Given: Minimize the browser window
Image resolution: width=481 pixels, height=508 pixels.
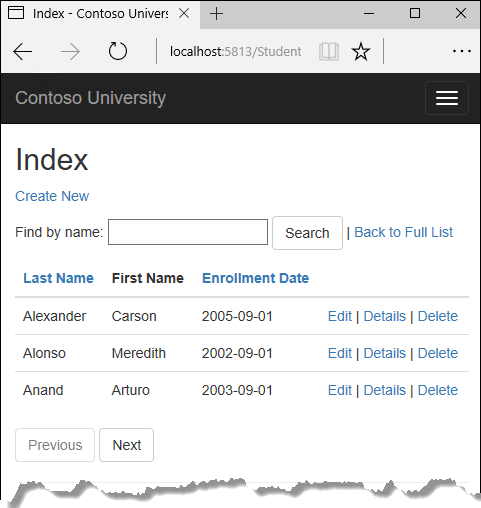Looking at the screenshot, I should (369, 14).
